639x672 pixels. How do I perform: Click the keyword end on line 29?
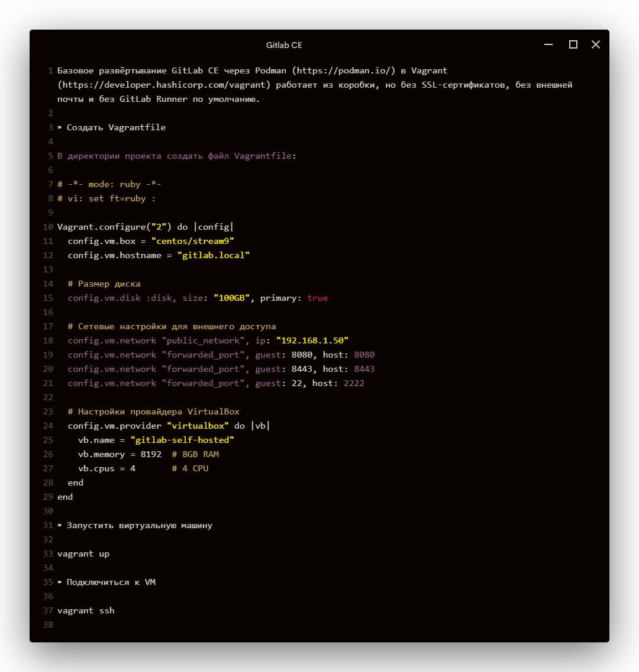[64, 497]
